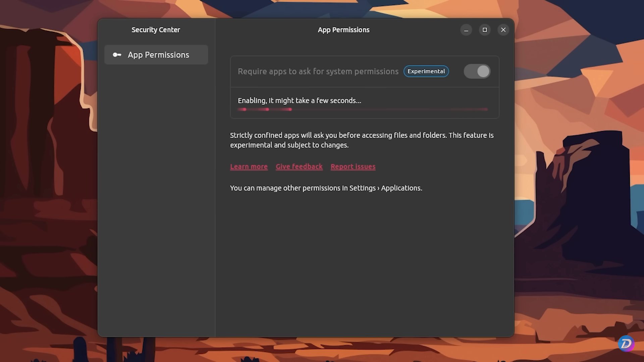
Task: Click the minimize window icon
Action: pos(466,30)
